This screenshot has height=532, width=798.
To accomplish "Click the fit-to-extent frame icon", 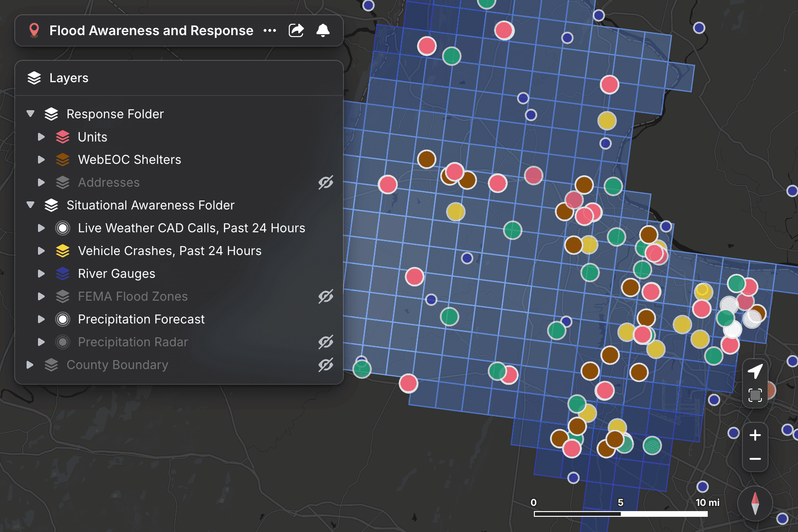I will 755,395.
